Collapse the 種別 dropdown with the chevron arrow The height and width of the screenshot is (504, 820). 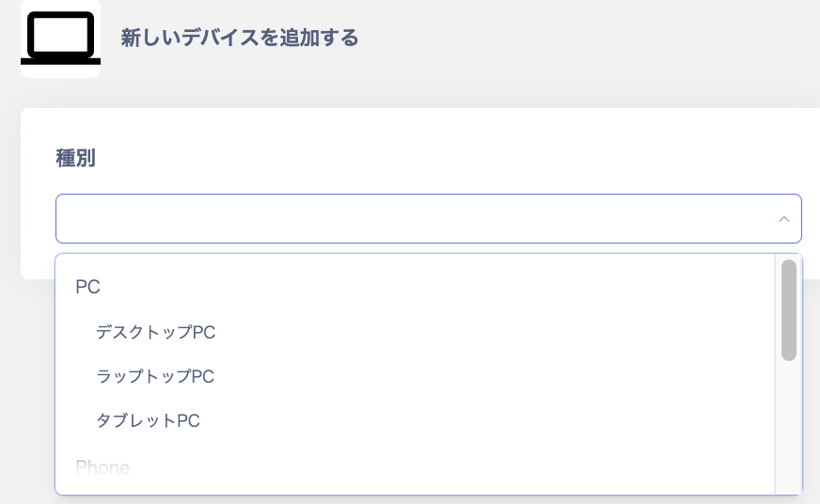coord(783,219)
